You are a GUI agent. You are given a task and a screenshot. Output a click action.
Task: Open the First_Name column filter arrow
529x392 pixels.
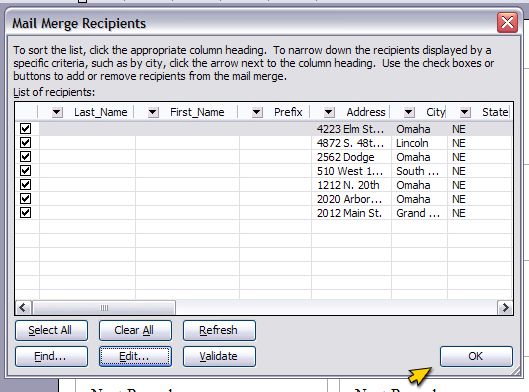point(153,112)
